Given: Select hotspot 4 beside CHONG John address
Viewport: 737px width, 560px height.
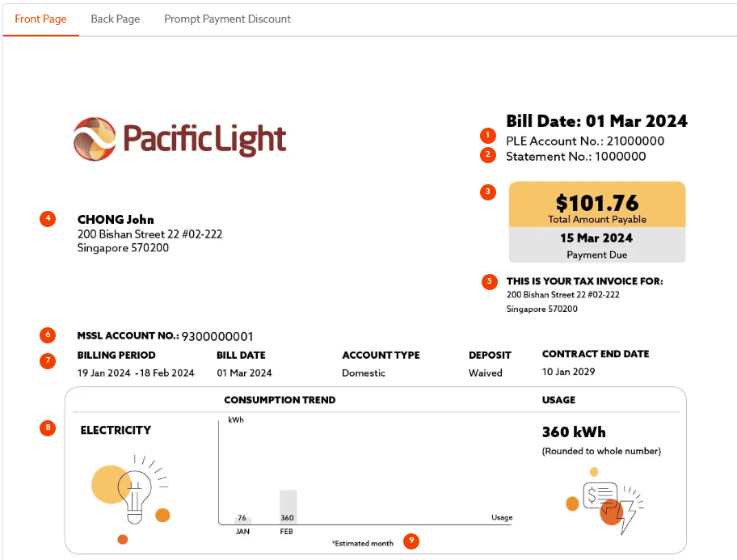Looking at the screenshot, I should tap(48, 219).
